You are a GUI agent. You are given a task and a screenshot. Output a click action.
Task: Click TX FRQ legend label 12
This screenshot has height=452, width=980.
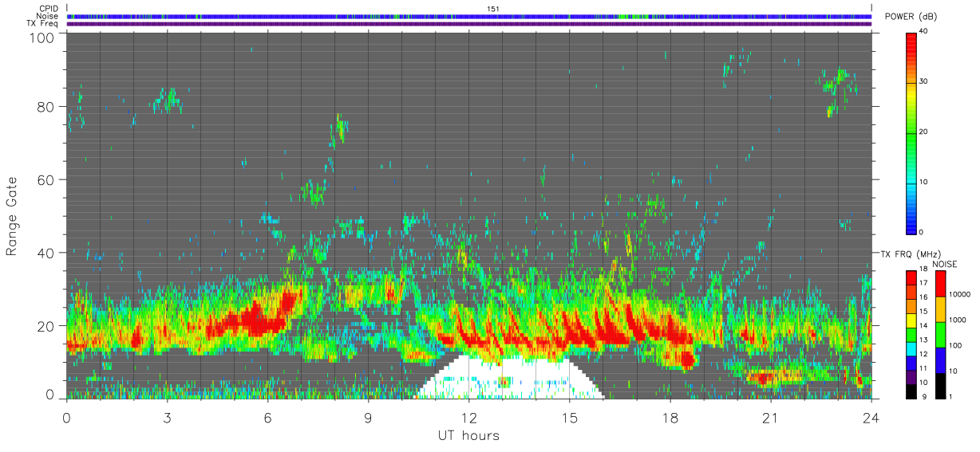922,354
